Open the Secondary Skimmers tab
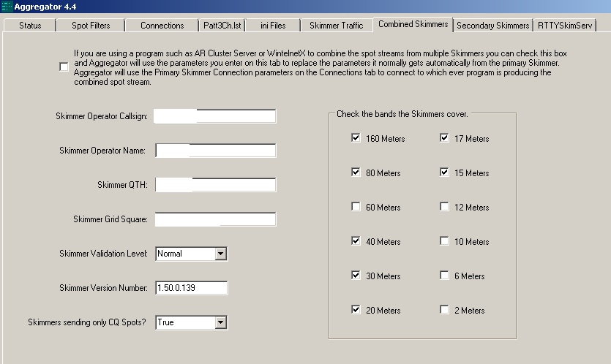The width and height of the screenshot is (611, 364). click(492, 26)
